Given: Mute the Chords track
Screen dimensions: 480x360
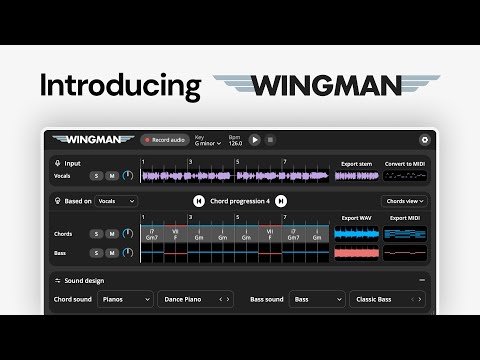Looking at the screenshot, I should [112, 234].
